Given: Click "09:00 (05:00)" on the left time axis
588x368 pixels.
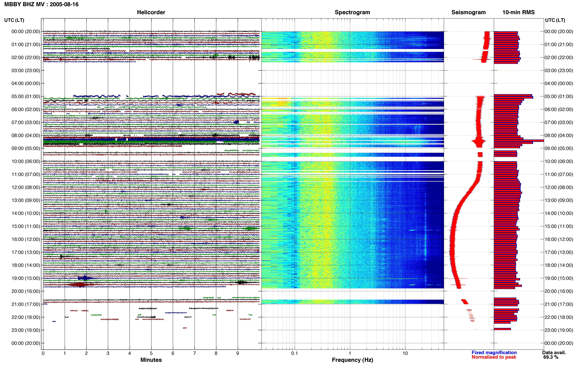Looking at the screenshot, I should (x=26, y=148).
